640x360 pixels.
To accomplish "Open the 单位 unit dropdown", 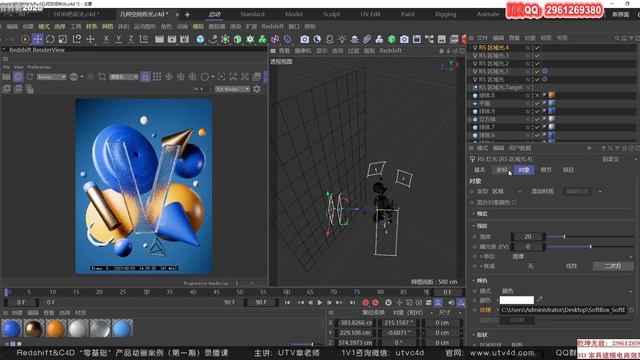I will 573,256.
